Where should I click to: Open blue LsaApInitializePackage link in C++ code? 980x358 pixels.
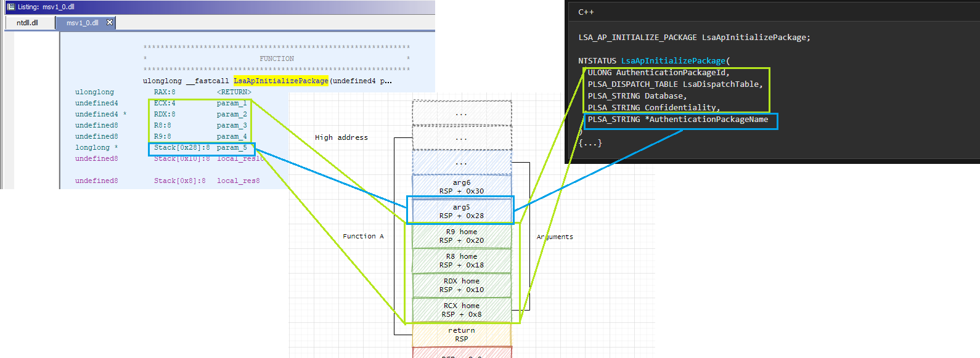pos(673,60)
